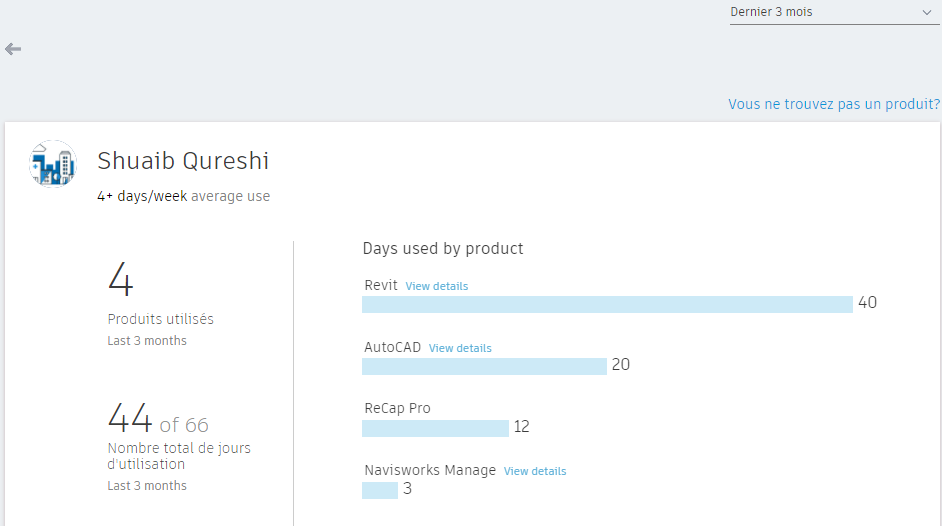Click the AutoCAD usage bar

tap(484, 366)
